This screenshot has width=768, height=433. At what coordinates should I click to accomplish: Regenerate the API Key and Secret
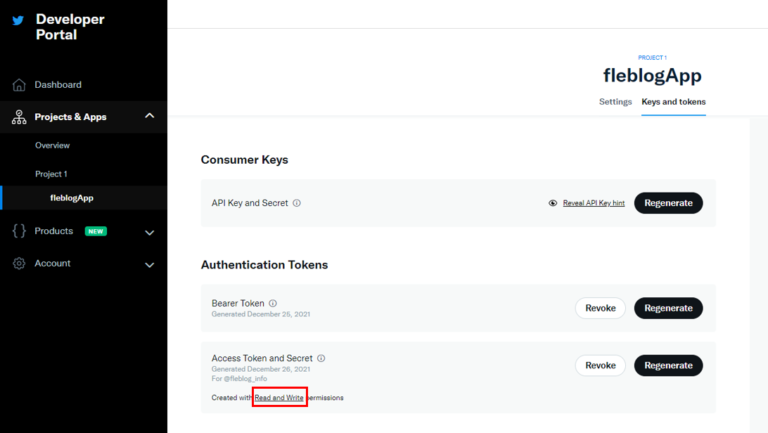point(668,203)
